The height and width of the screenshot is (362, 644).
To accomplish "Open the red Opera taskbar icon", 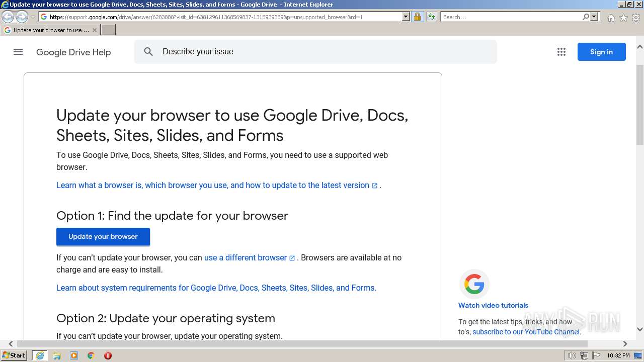I will [108, 355].
